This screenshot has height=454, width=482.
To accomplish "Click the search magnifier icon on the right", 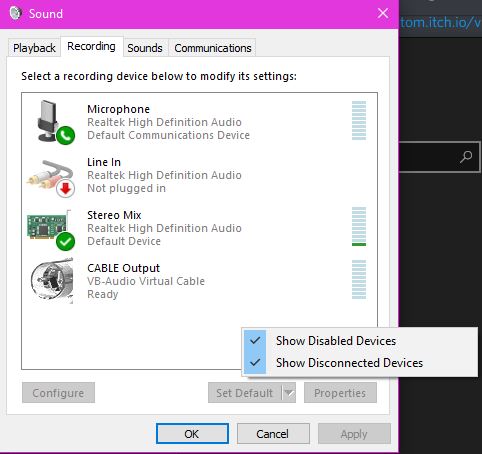I will click(x=466, y=157).
